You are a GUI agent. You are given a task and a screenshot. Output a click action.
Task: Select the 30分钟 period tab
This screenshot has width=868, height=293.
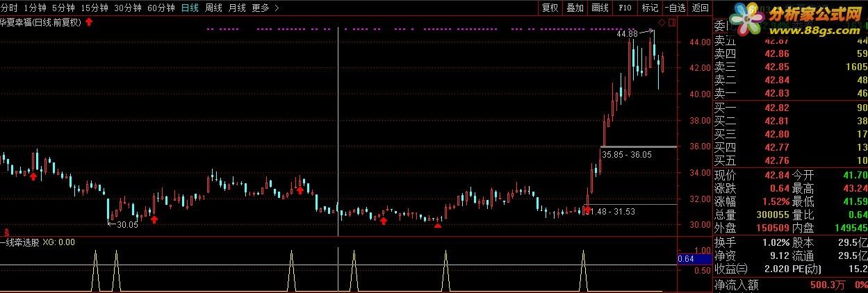(x=128, y=8)
